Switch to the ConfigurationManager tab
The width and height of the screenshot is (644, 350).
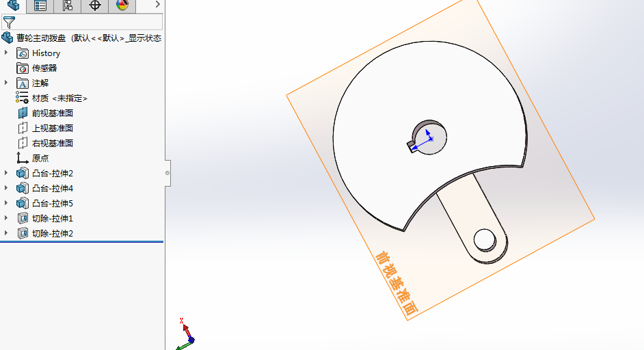(x=68, y=5)
